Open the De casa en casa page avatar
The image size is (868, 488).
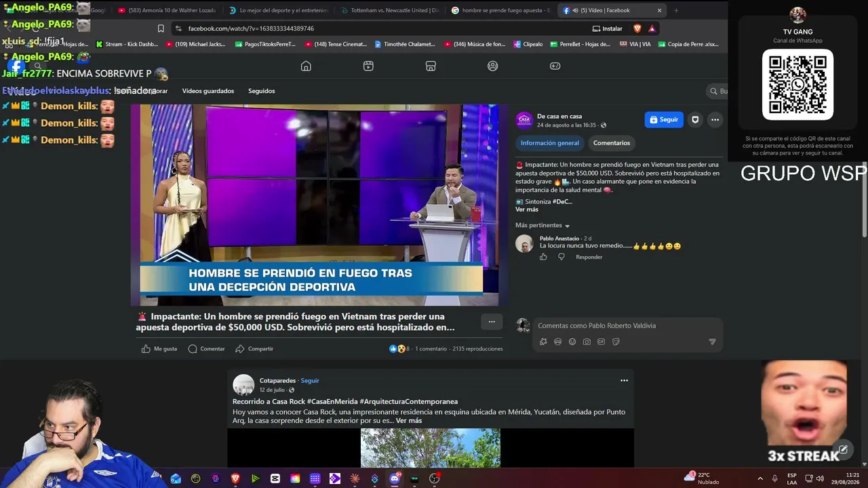pyautogui.click(x=524, y=120)
